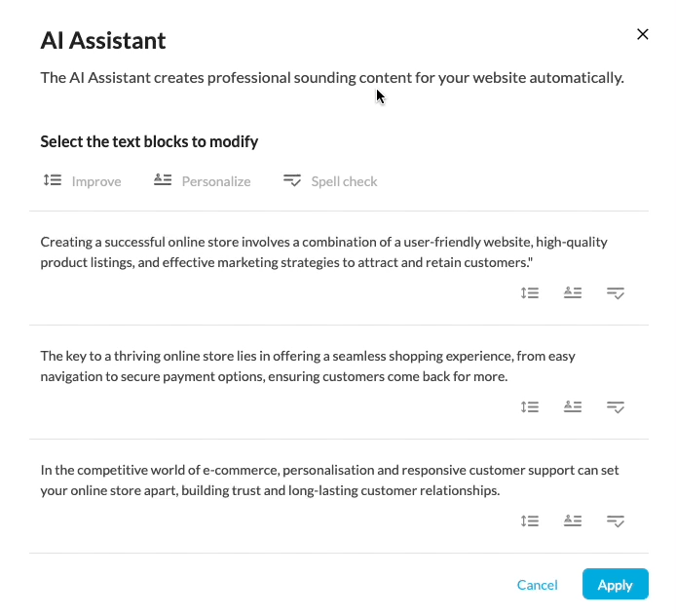
Task: Click the AI Assistant title heading
Action: tap(103, 41)
